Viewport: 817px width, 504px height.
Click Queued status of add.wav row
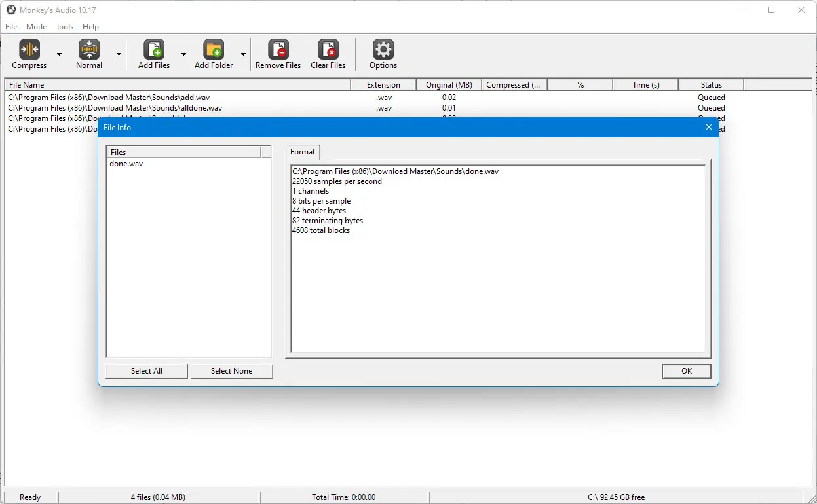click(x=712, y=98)
